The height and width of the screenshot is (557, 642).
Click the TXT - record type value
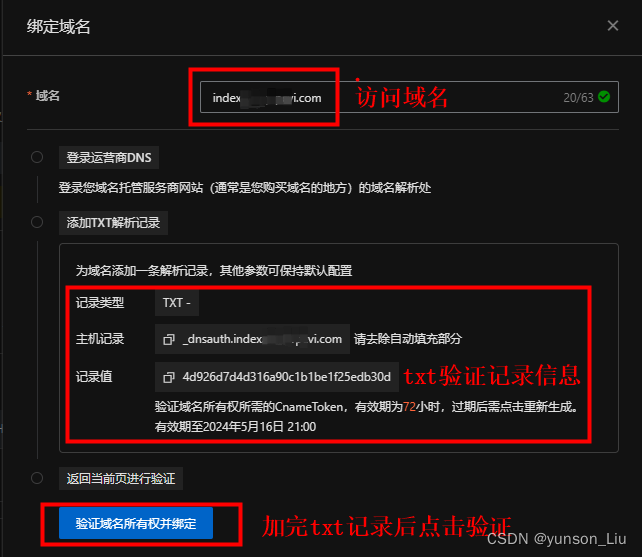(177, 303)
